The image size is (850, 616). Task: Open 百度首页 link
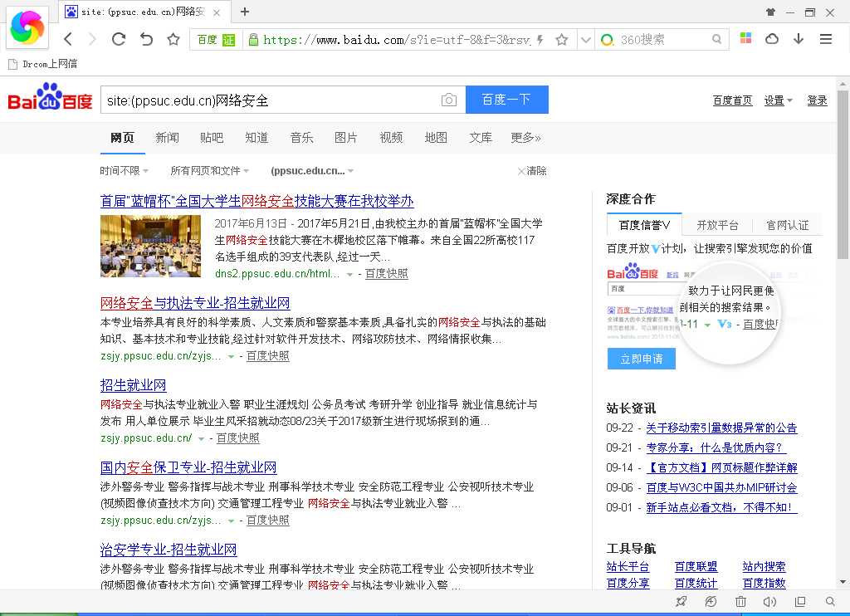[732, 100]
